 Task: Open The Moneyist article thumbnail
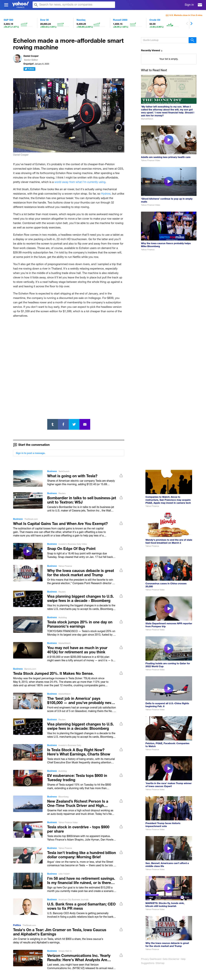point(169,89)
